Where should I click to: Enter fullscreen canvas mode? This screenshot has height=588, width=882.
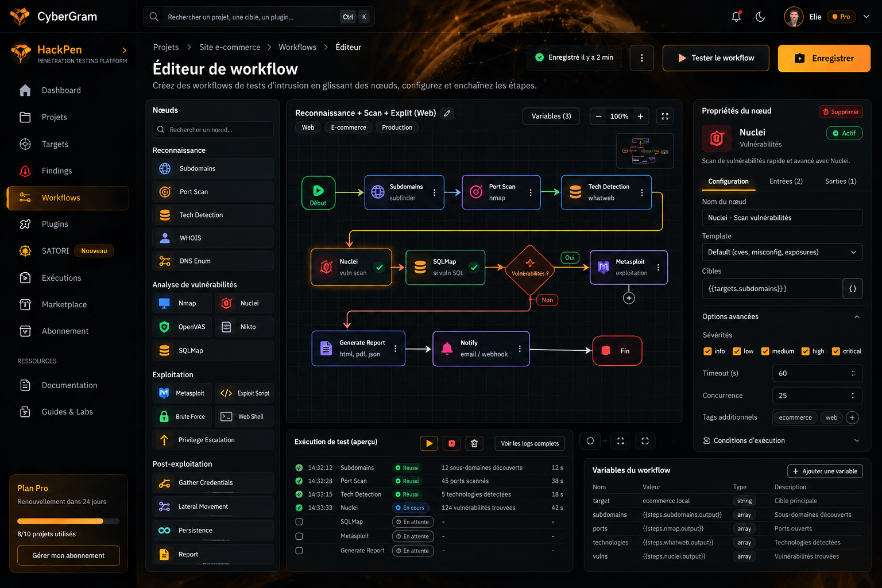tap(665, 116)
